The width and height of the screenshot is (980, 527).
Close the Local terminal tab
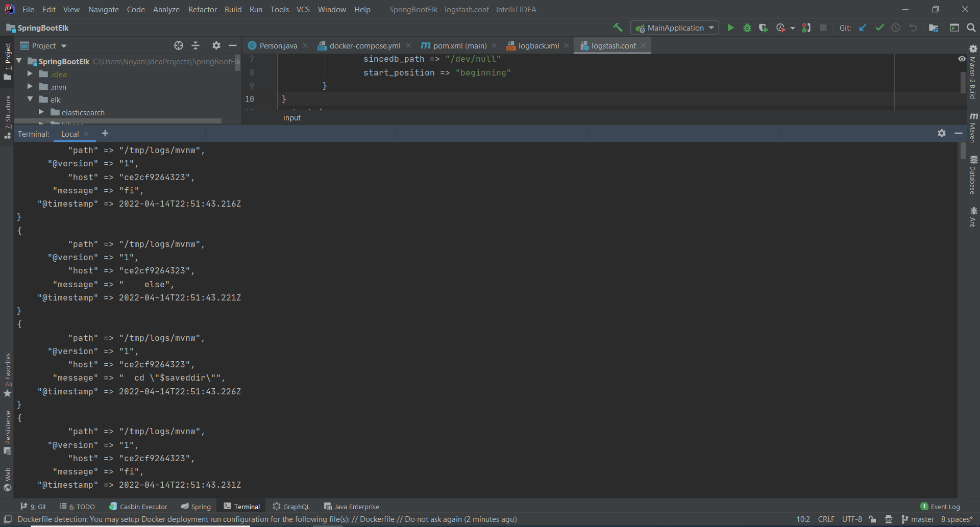(x=86, y=134)
